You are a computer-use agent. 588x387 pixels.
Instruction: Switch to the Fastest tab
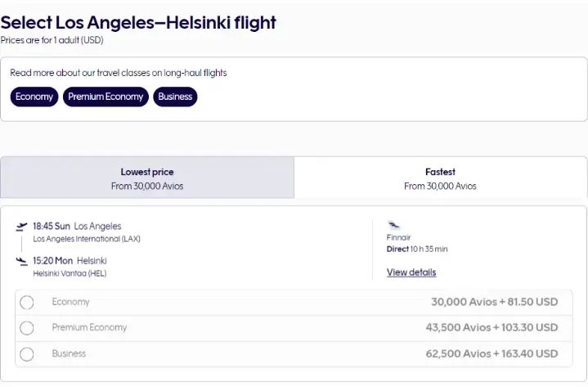tap(440, 178)
